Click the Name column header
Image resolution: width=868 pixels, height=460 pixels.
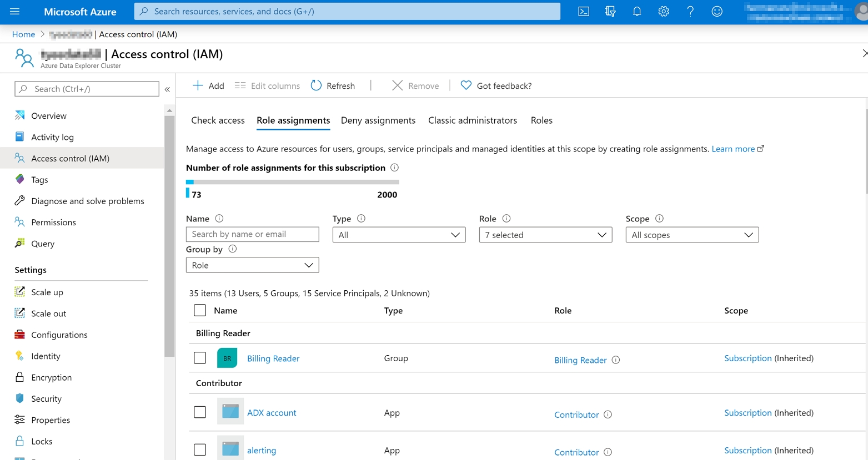pos(225,311)
